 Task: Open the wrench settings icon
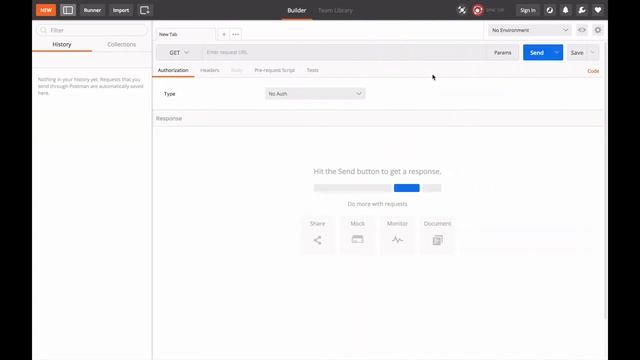[582, 10]
